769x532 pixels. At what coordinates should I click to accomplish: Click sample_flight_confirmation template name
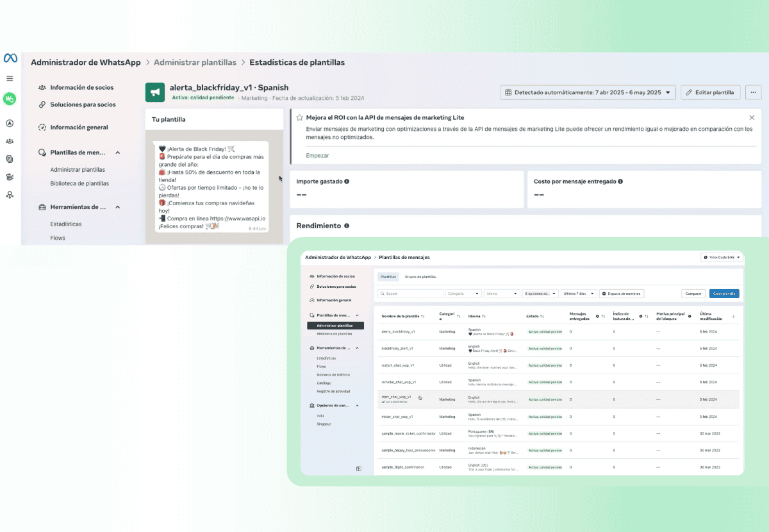tap(402, 467)
